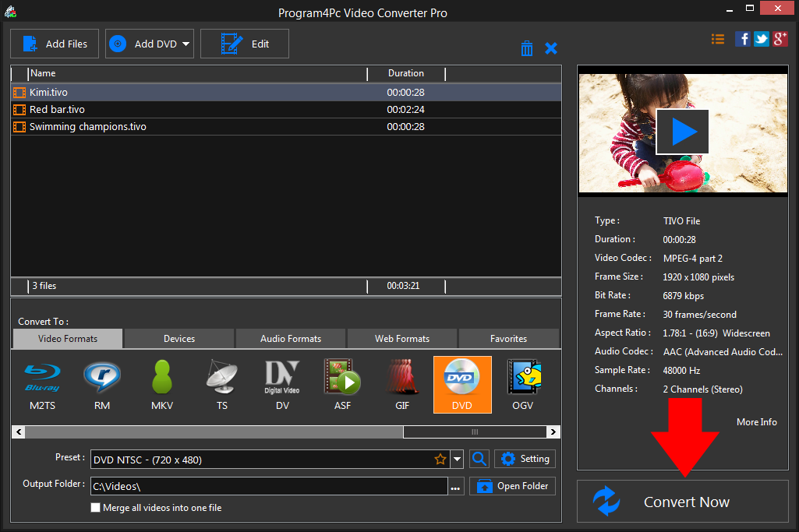Click the 30 frames/second value
Image resolution: width=799 pixels, height=532 pixels.
700,315
